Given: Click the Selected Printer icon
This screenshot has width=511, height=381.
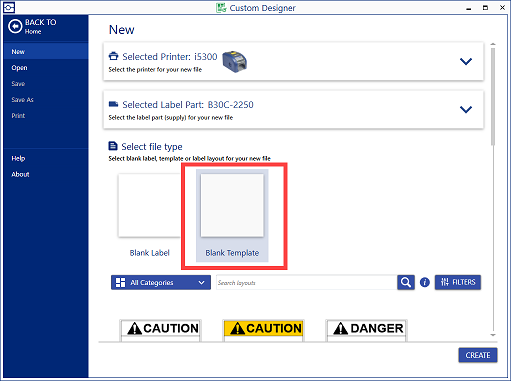Looking at the screenshot, I should point(113,56).
